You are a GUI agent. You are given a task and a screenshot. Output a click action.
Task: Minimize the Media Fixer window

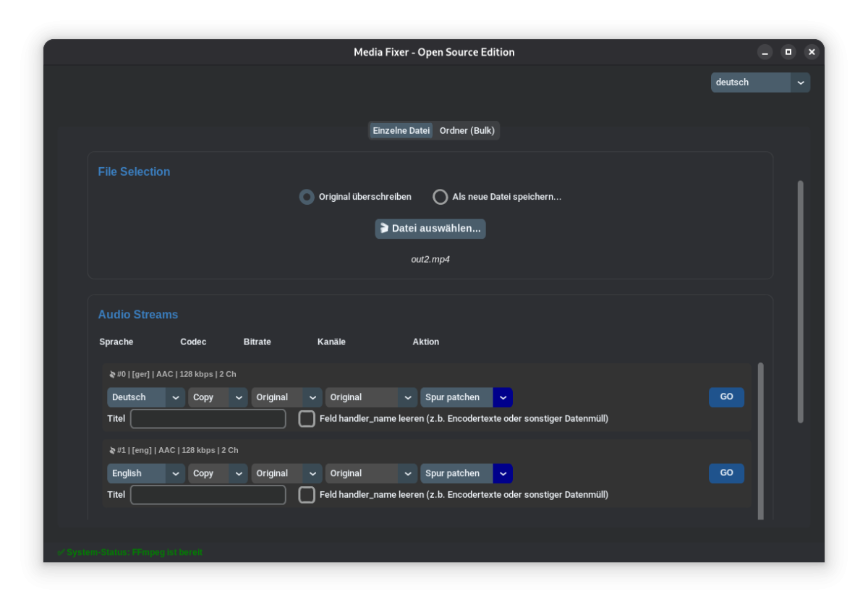[x=765, y=52]
